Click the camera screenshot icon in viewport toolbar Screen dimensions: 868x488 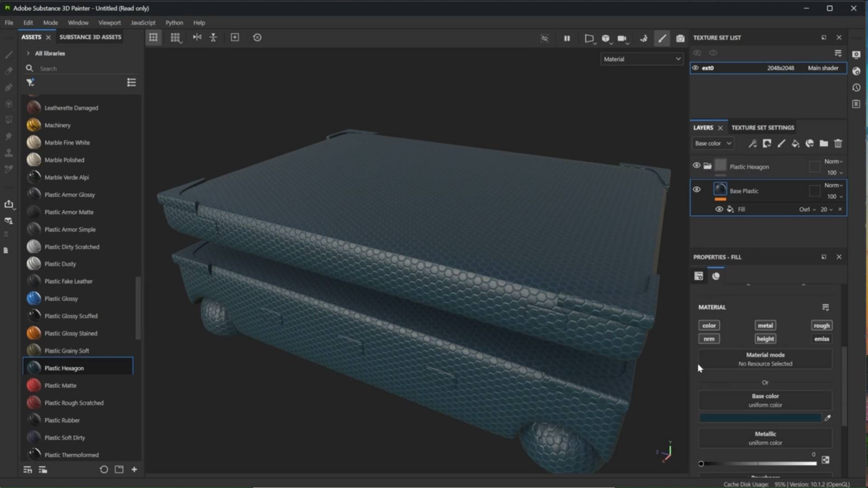(680, 38)
